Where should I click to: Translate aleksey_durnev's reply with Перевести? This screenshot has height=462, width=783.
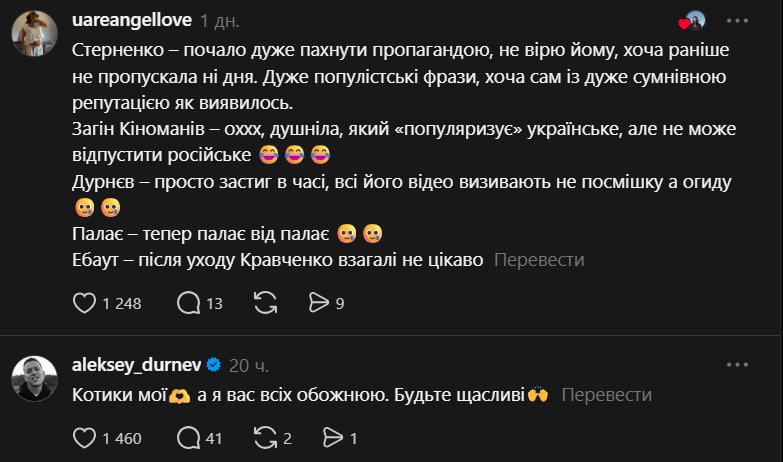click(x=607, y=395)
